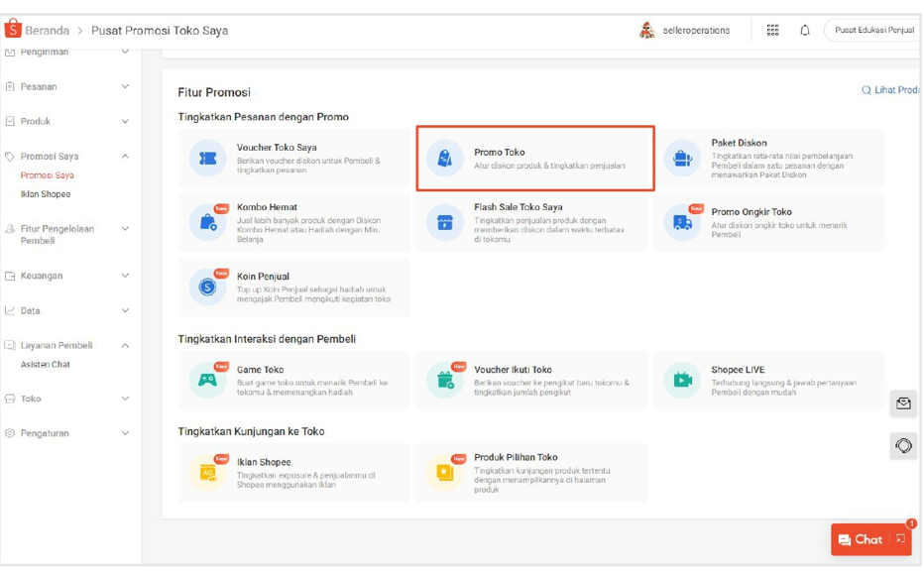Toggle the chat window icon beside Chat
This screenshot has width=924, height=575.
[x=900, y=538]
